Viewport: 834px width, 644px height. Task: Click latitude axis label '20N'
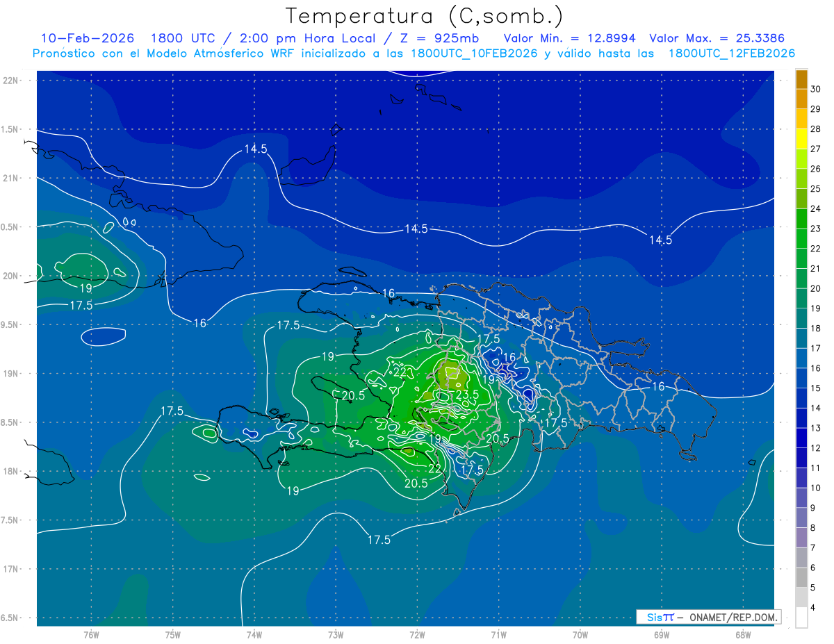click(x=10, y=276)
